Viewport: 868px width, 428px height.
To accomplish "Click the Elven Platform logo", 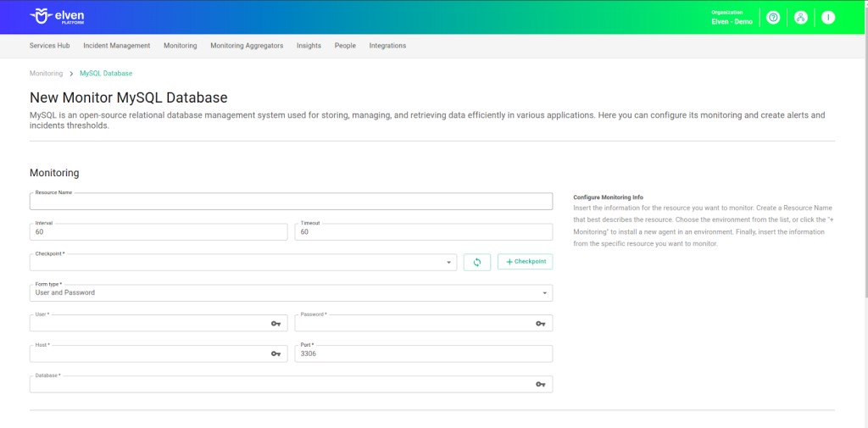I will 57,16.
